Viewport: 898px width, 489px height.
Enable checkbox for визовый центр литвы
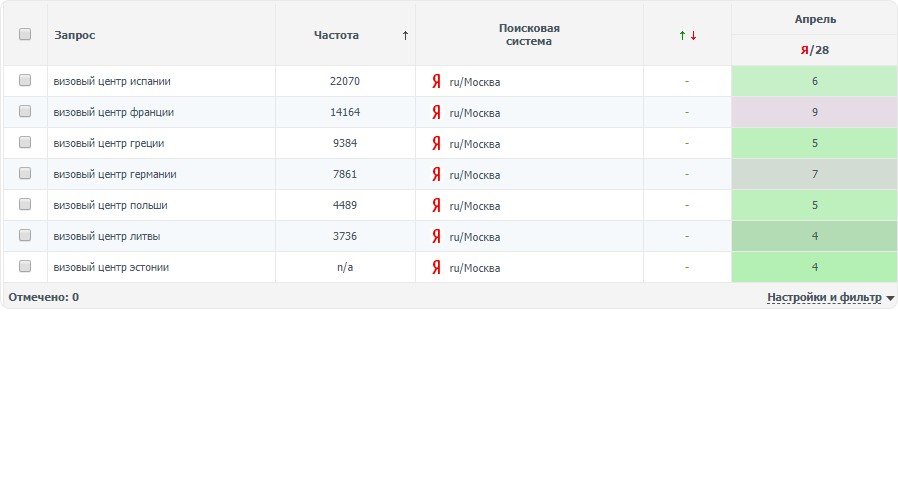(x=25, y=235)
